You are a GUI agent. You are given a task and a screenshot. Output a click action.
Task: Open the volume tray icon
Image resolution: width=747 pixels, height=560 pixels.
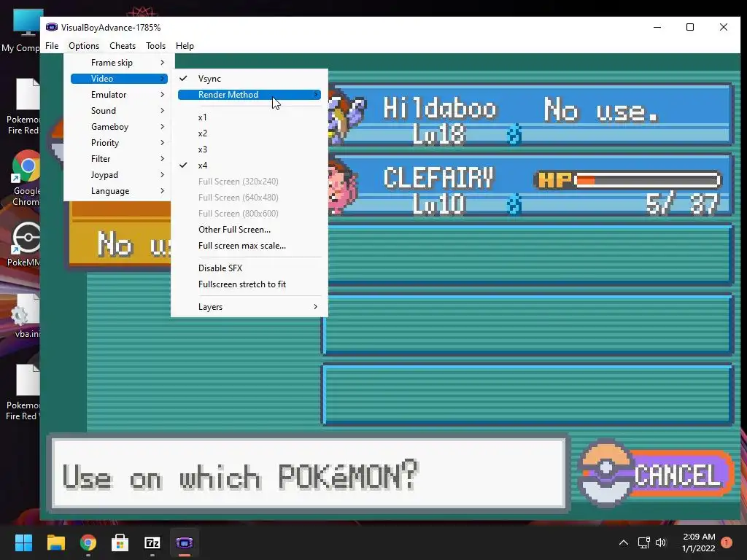pos(660,542)
